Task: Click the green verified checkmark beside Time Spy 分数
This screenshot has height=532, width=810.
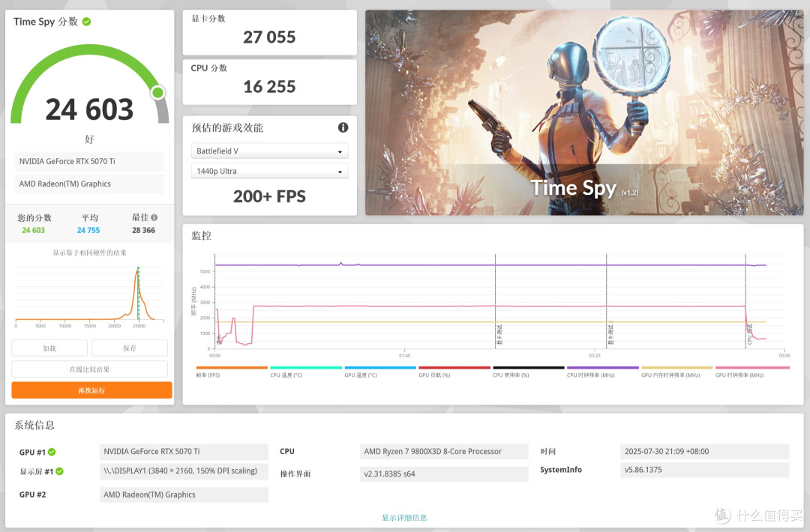Action: pos(87,22)
